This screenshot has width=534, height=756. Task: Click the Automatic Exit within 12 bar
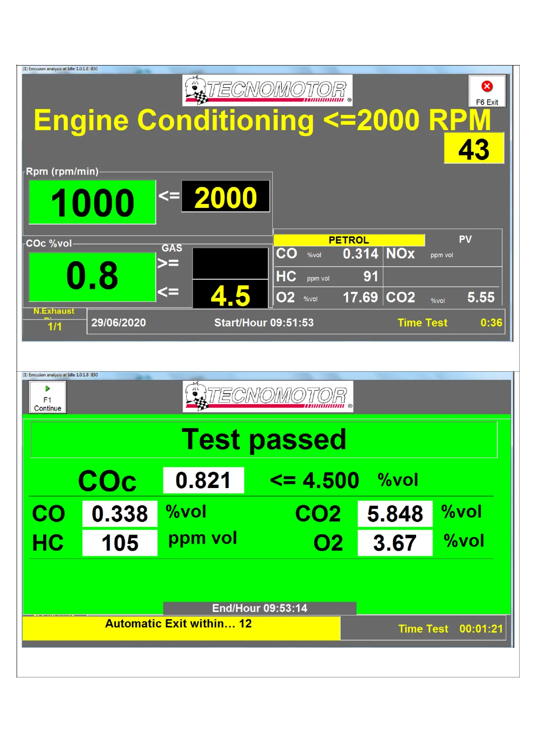(x=181, y=628)
